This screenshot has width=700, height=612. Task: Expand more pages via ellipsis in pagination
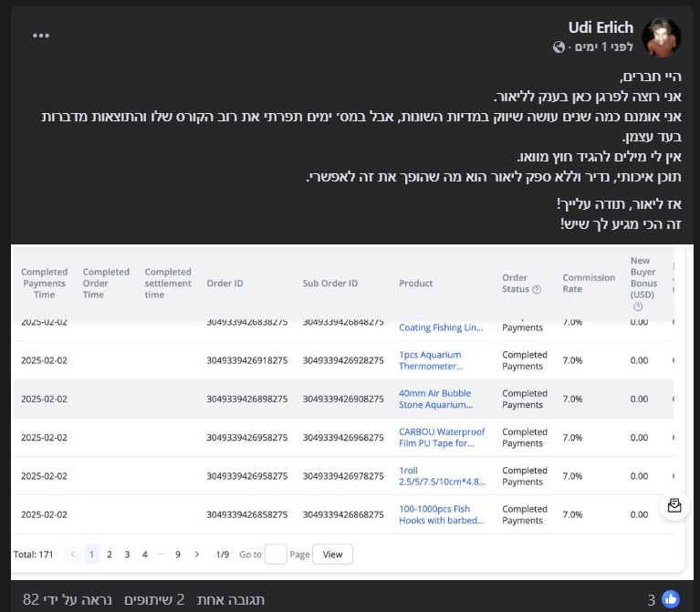(162, 555)
